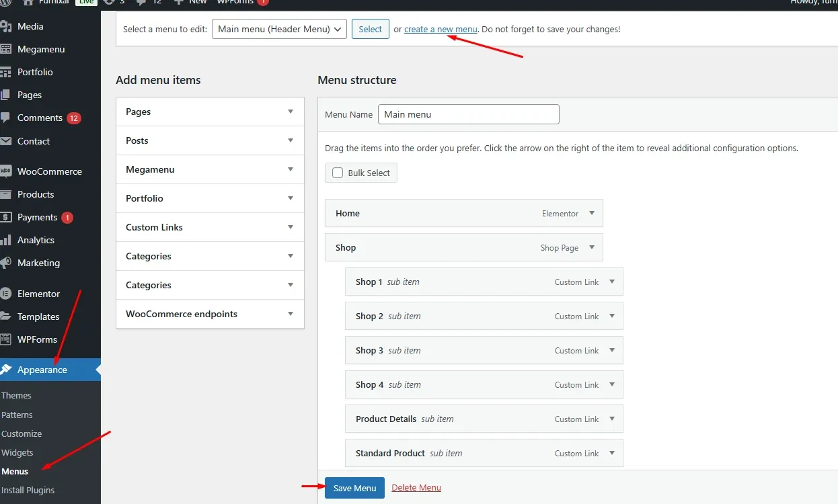Expand the Shop (Shop Page) item arrow
The height and width of the screenshot is (504, 838).
click(592, 247)
